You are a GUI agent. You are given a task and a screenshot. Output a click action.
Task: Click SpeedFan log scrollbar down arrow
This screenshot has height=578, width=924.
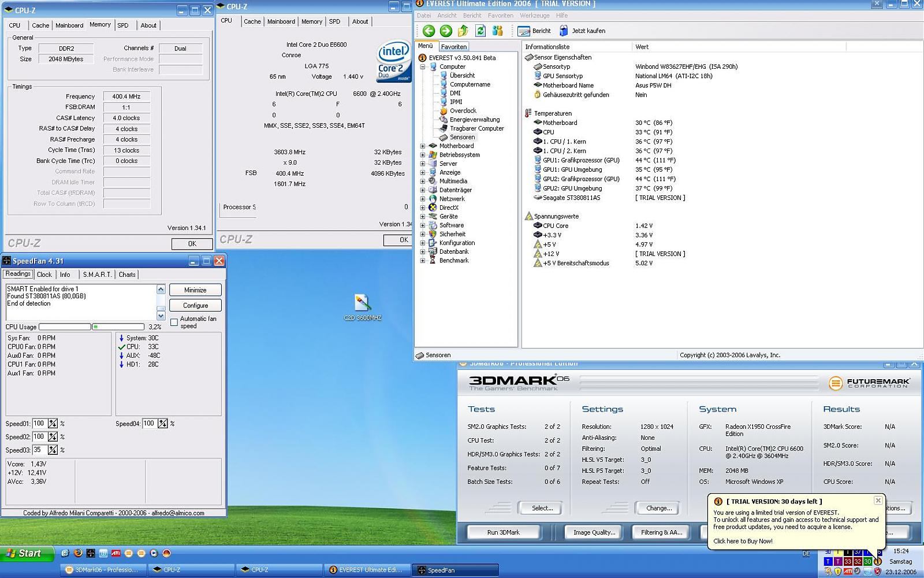coord(161,315)
